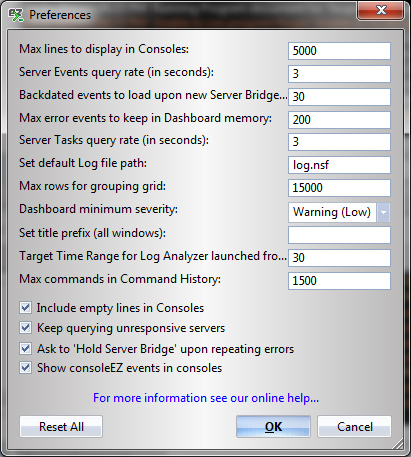Focus the Max lines to display field
The height and width of the screenshot is (457, 411).
pyautogui.click(x=339, y=51)
